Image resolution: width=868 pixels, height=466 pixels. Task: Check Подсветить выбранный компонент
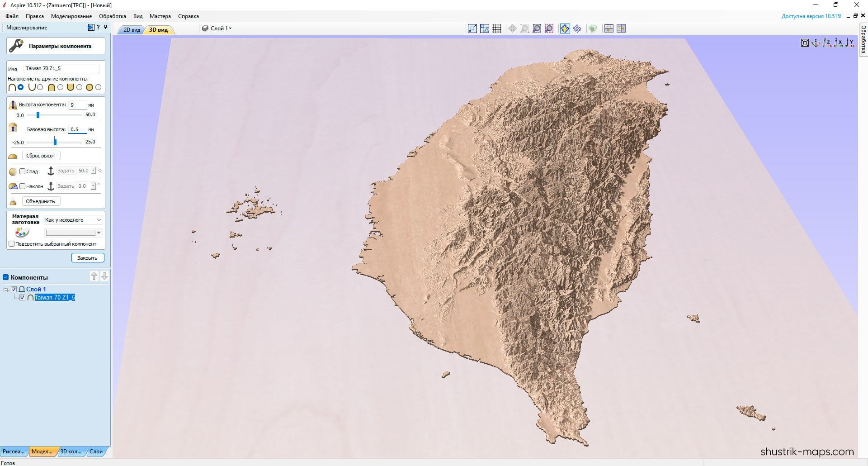12,244
